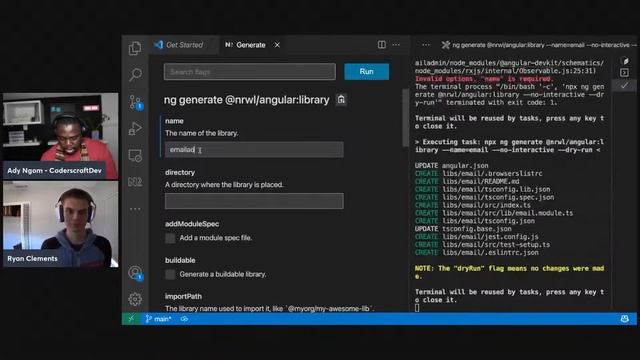
Task: Open the Accounts menu in activity bar
Action: (135, 273)
